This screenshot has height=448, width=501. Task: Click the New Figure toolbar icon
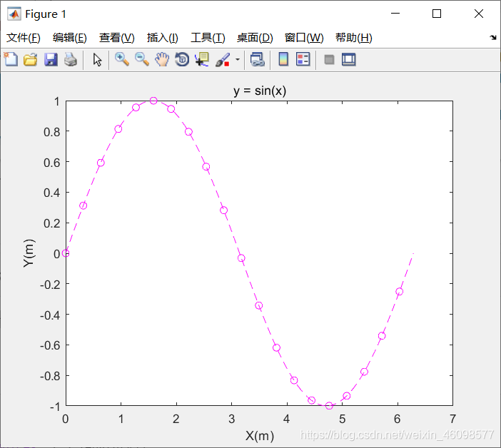11,59
